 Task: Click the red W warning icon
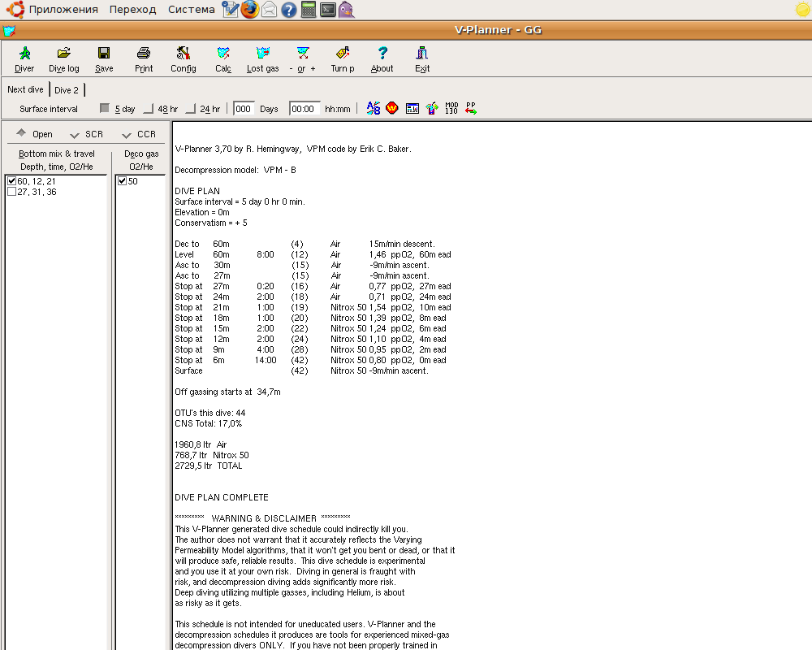coord(392,108)
